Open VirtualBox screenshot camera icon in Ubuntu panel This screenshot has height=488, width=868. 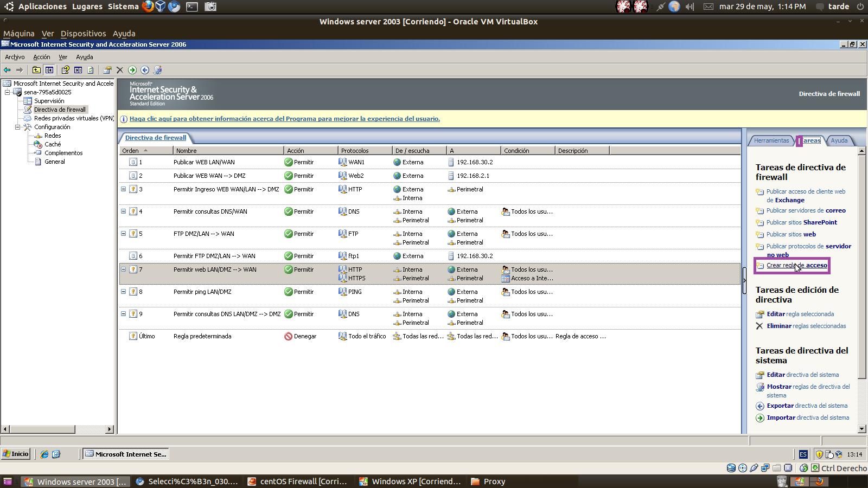210,7
